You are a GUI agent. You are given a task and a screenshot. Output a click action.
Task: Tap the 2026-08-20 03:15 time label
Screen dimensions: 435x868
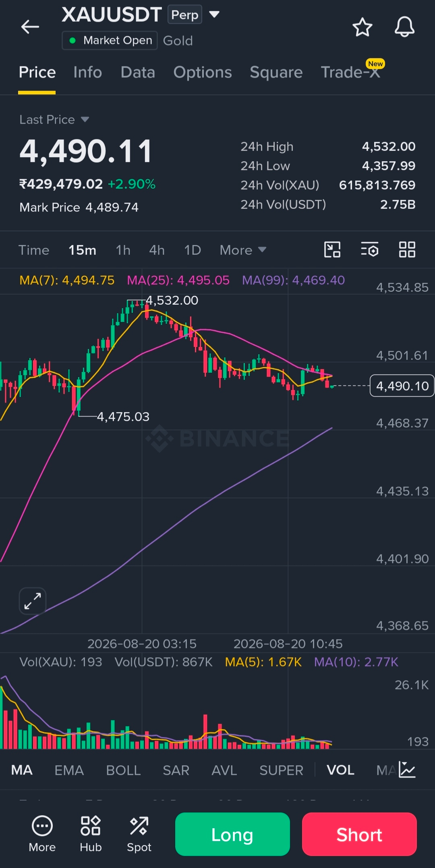click(142, 644)
